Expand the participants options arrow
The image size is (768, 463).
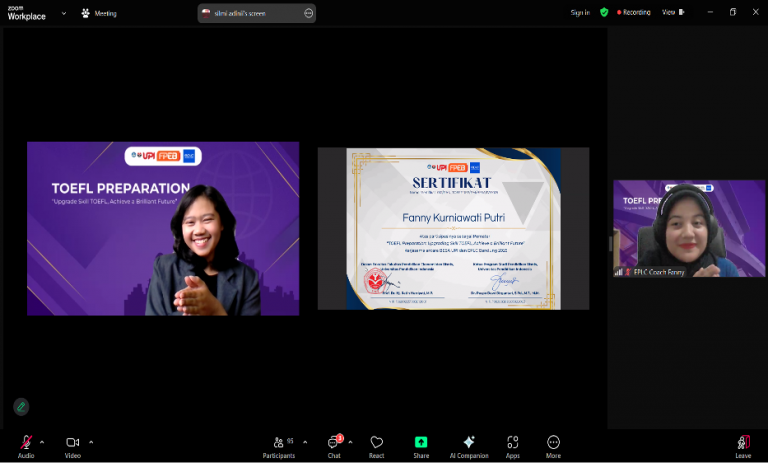coord(305,442)
